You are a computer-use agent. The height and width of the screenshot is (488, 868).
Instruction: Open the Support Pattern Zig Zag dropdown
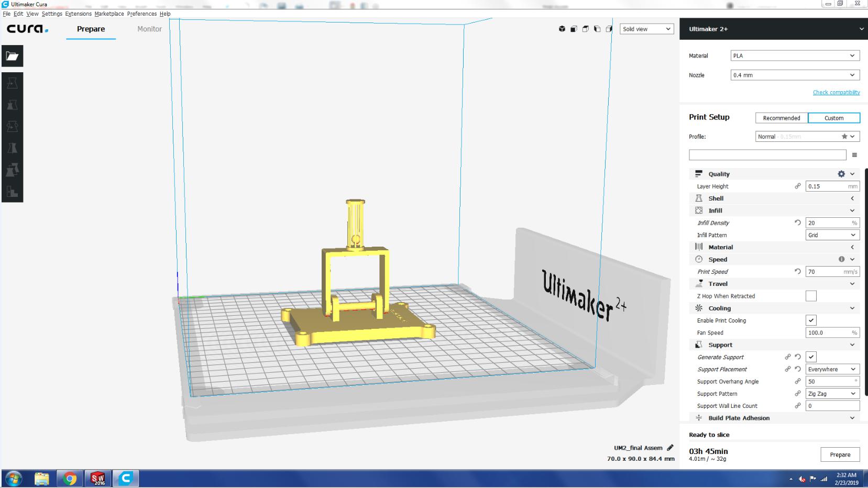pos(832,394)
